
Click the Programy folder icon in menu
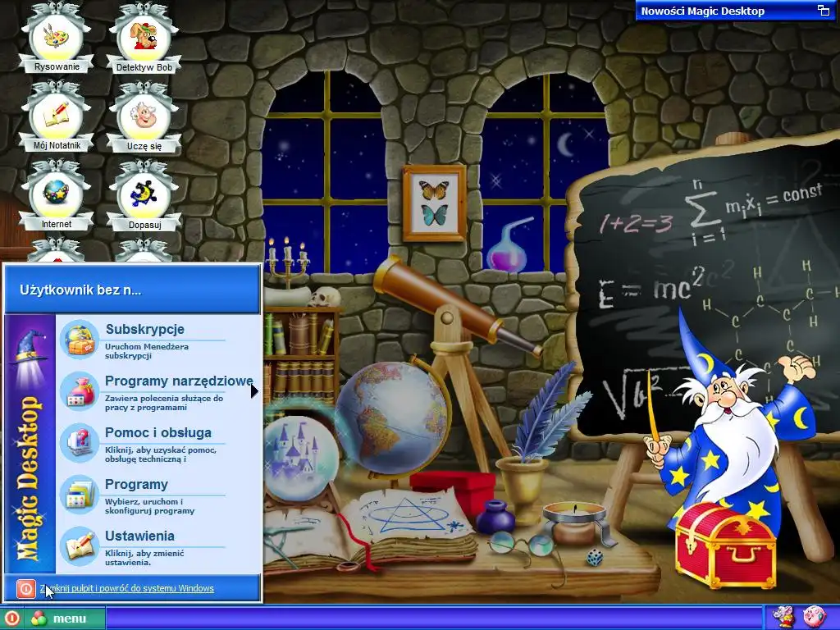[80, 495]
